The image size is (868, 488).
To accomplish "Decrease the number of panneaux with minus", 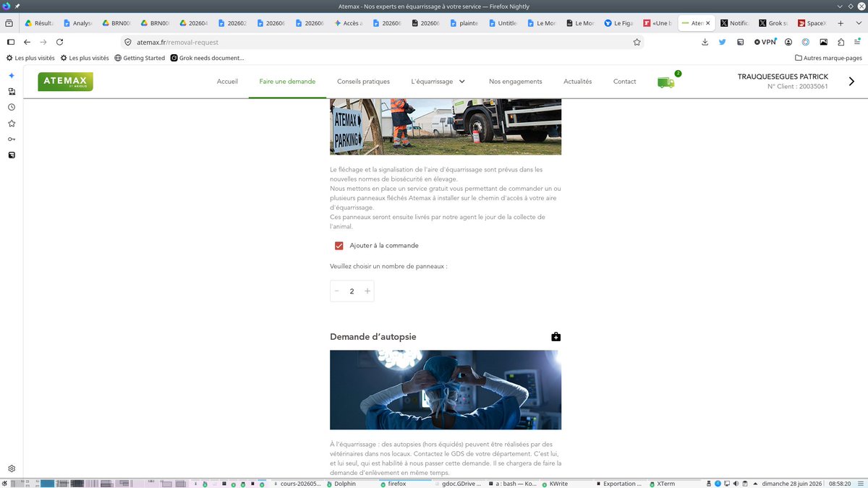I will (x=336, y=291).
